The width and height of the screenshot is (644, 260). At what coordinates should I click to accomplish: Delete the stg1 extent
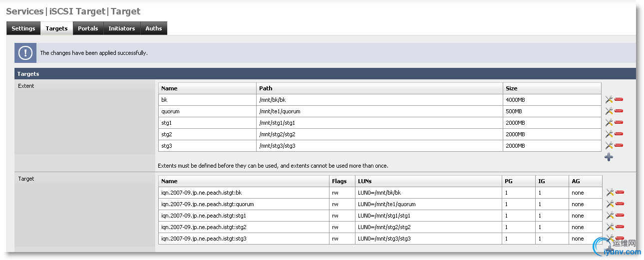click(619, 123)
